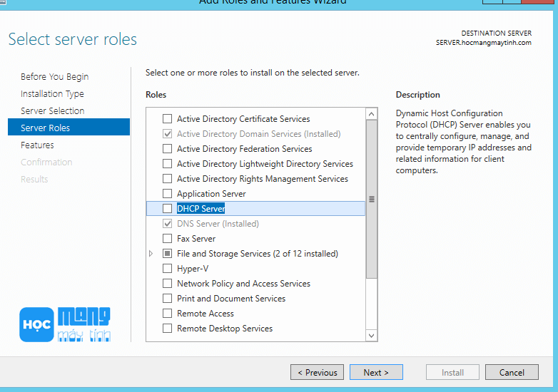Select Network Policy and Access Services label
Screen dimensions: 558x392
tap(243, 284)
